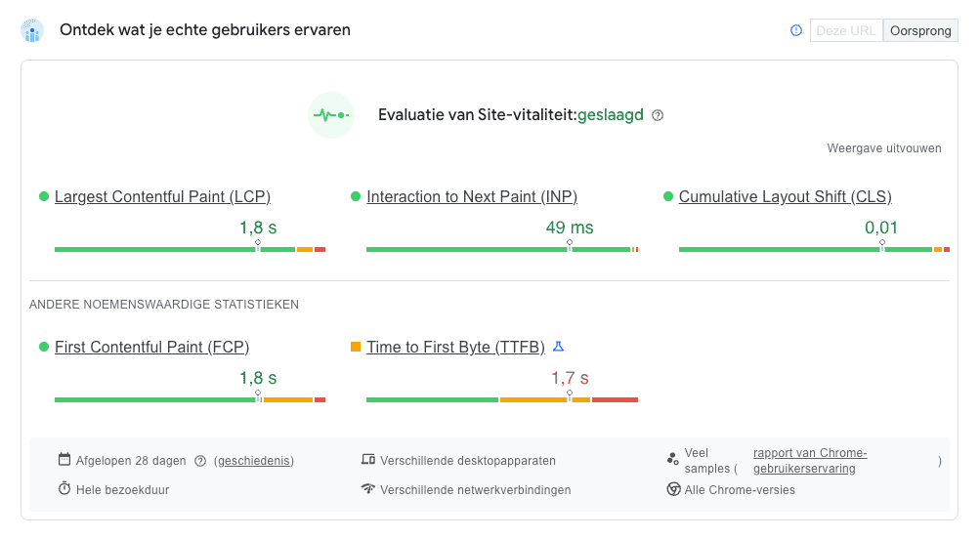Click the stopwatch icon beside Hele bezoekduur
980x539 pixels.
(64, 489)
